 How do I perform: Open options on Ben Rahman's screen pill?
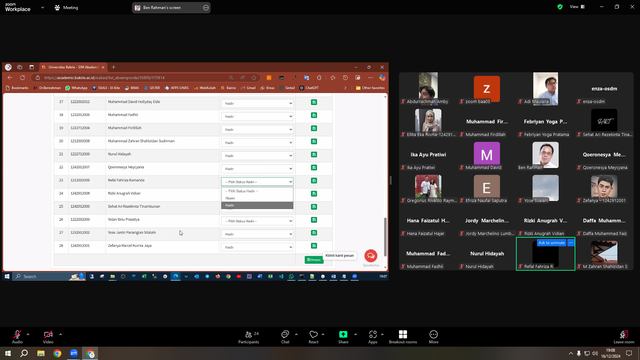click(206, 7)
